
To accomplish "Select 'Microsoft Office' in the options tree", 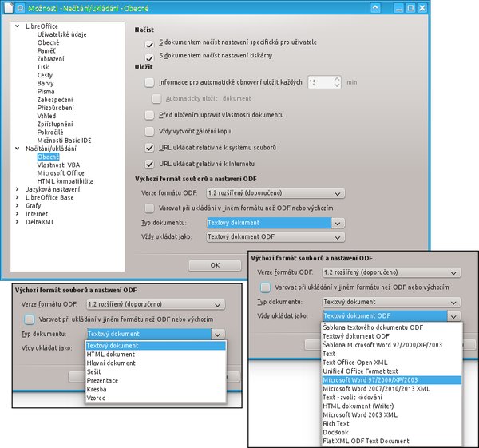I will point(61,173).
